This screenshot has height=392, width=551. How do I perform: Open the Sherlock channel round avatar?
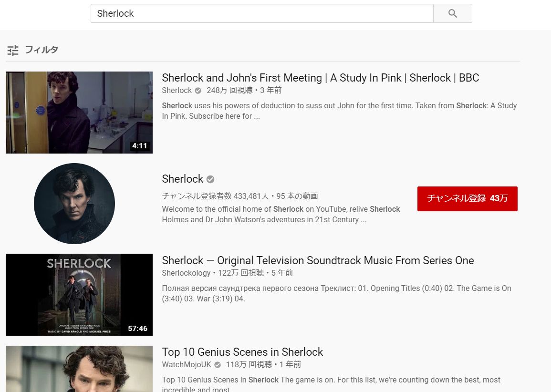pos(74,203)
